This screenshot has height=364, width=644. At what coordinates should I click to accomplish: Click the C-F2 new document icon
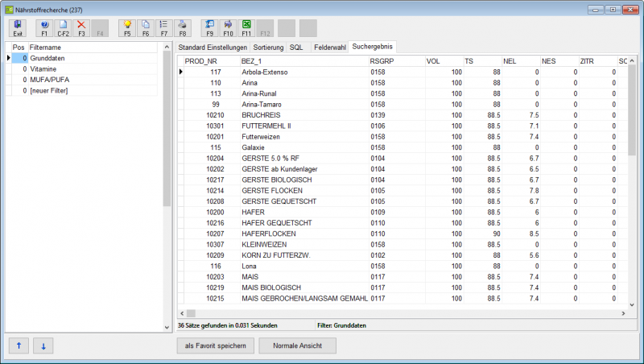tap(63, 28)
